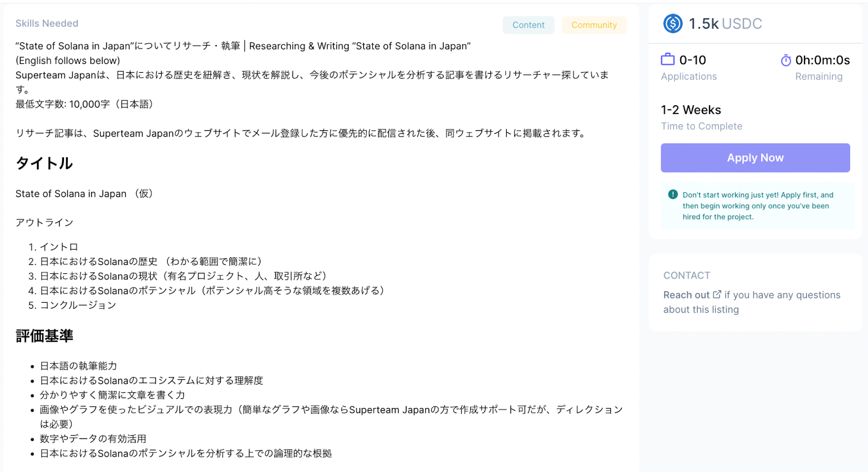Click the bullet 数字やデータの有効活用
868x472 pixels.
tap(93, 439)
